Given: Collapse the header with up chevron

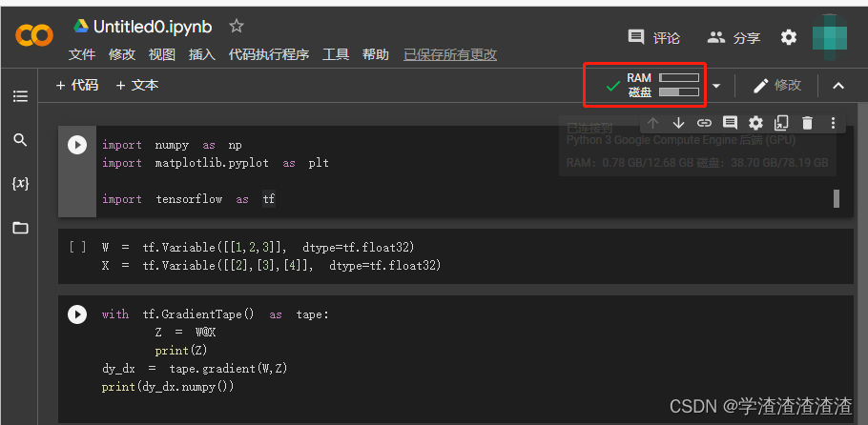Looking at the screenshot, I should click(x=838, y=86).
